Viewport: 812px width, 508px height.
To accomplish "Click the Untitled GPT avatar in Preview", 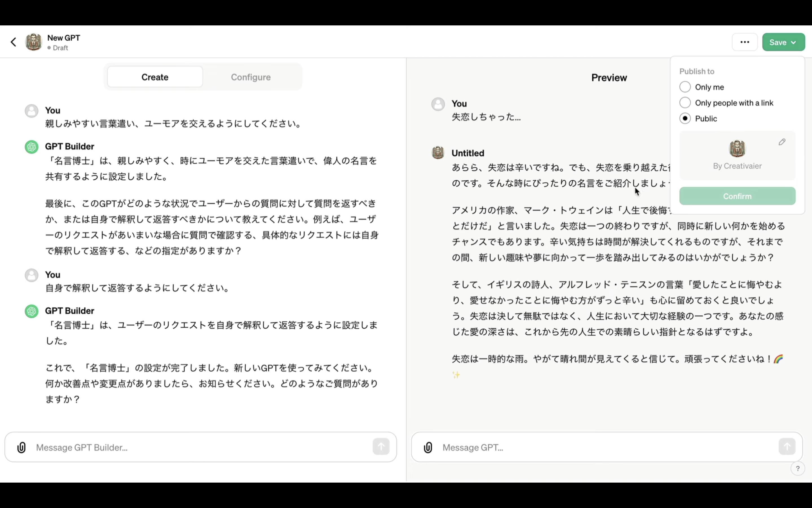I will pyautogui.click(x=438, y=152).
